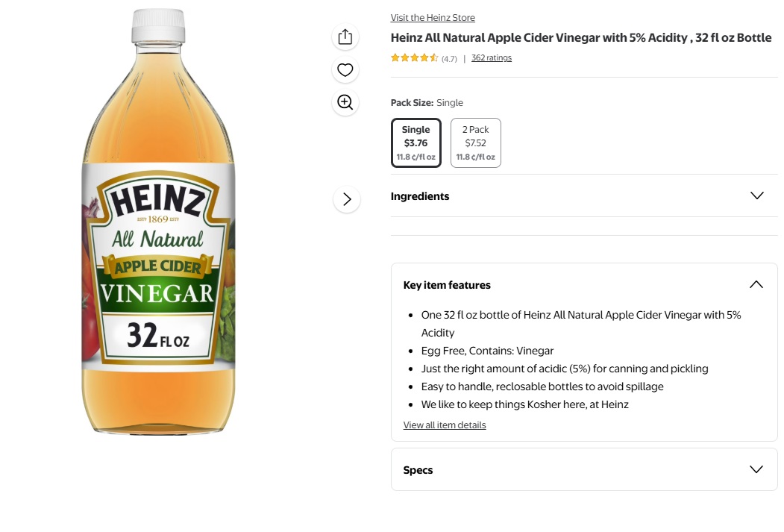Image resolution: width=784 pixels, height=532 pixels.
Task: Click the zoom-in magnifier icon
Action: coord(345,102)
